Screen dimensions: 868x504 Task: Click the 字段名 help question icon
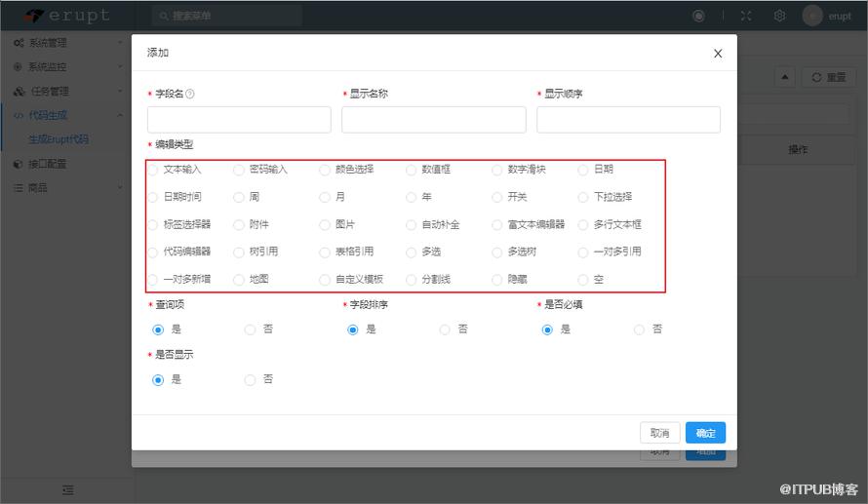pos(190,94)
